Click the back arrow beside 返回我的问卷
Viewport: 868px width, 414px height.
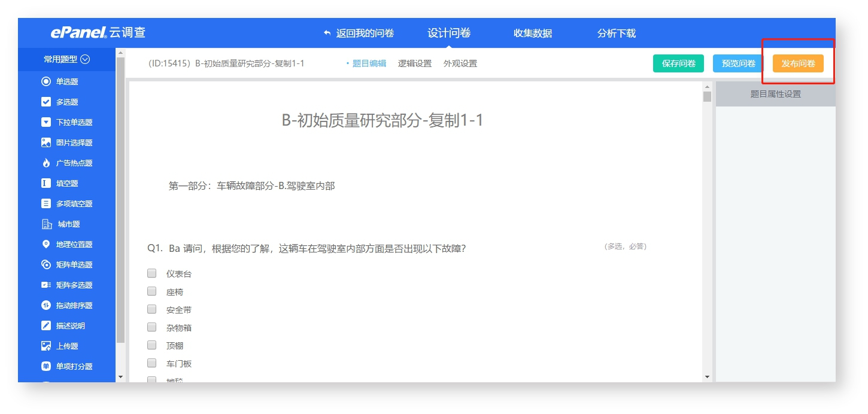pyautogui.click(x=327, y=33)
